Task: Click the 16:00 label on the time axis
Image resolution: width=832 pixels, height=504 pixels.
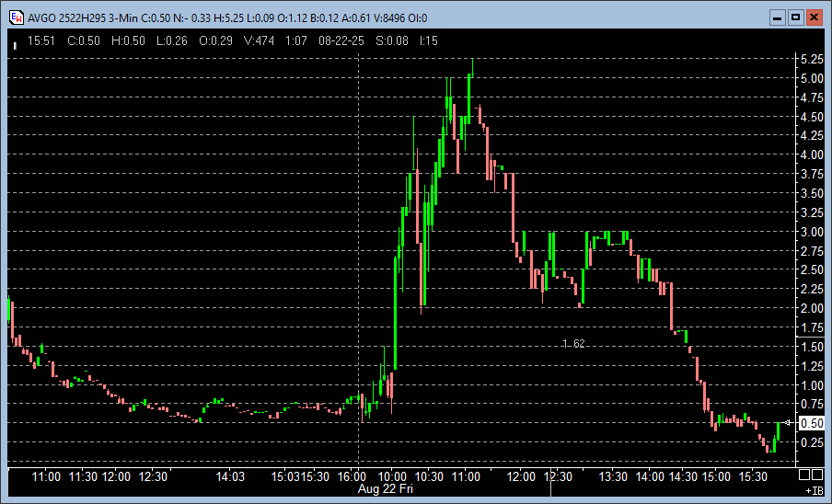Action: pos(352,476)
